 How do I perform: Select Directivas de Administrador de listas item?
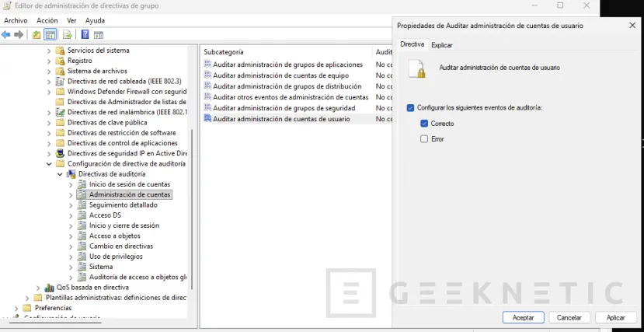click(x=127, y=102)
